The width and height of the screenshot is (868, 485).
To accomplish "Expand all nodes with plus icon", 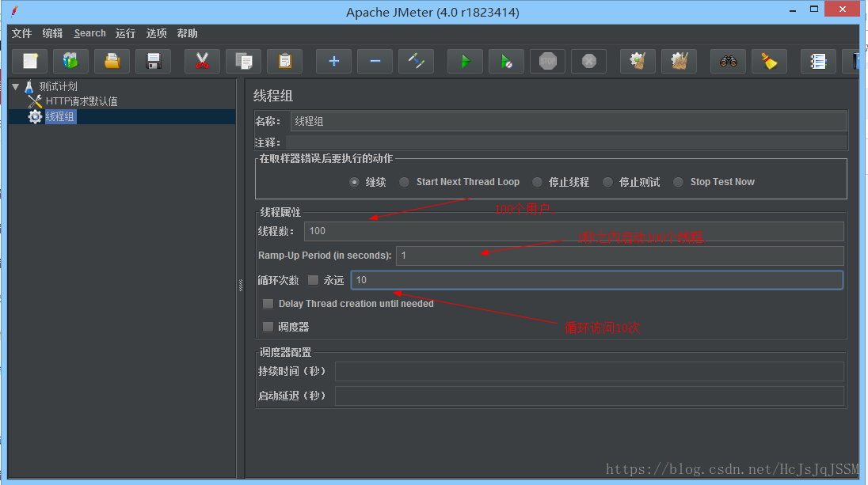I will pyautogui.click(x=333, y=61).
